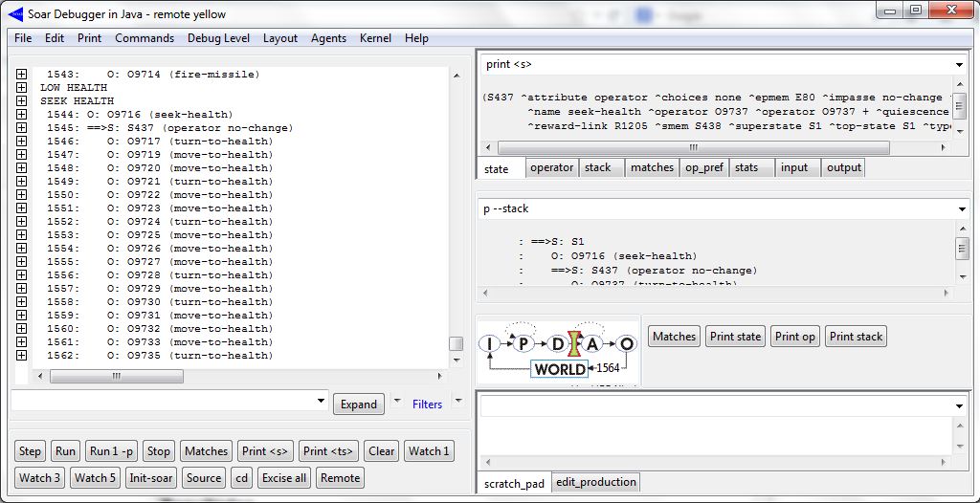
Task: Click the red stop-point marker between D and A
Action: point(574,343)
